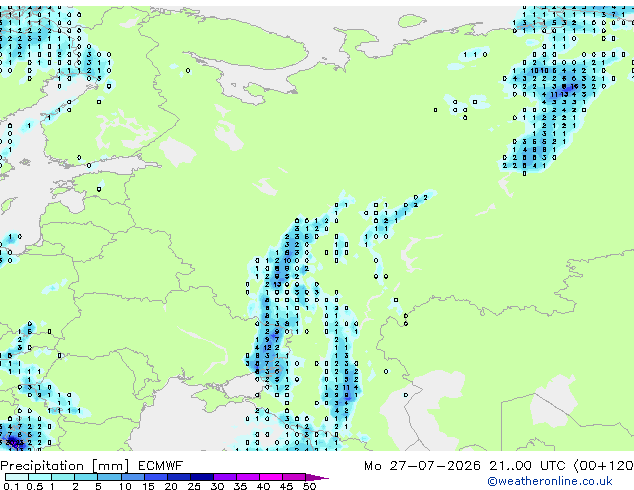Click the 5–10 mm legend swatch
The image size is (634, 490).
109,477
